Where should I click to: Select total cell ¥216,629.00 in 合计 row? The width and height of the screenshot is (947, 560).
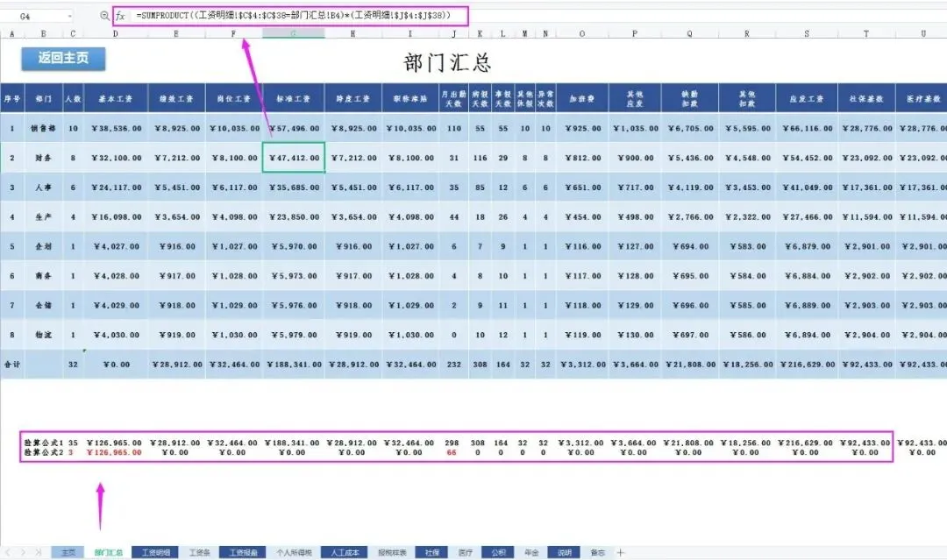pos(807,364)
